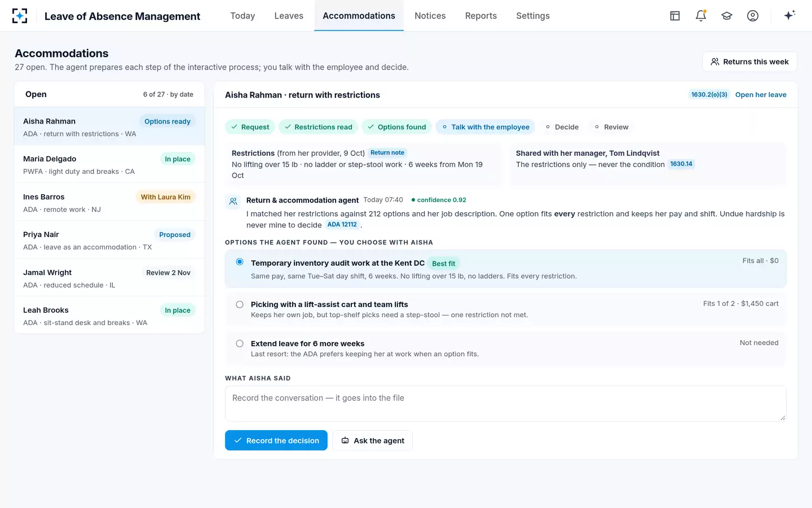Click the conversation record text field
Viewport: 812px width, 508px height.
(505, 404)
